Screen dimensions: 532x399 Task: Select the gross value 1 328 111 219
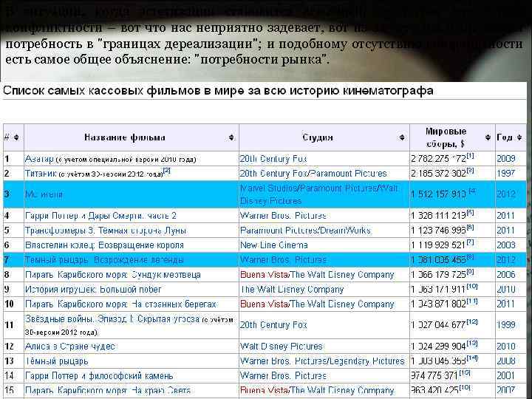coord(438,216)
